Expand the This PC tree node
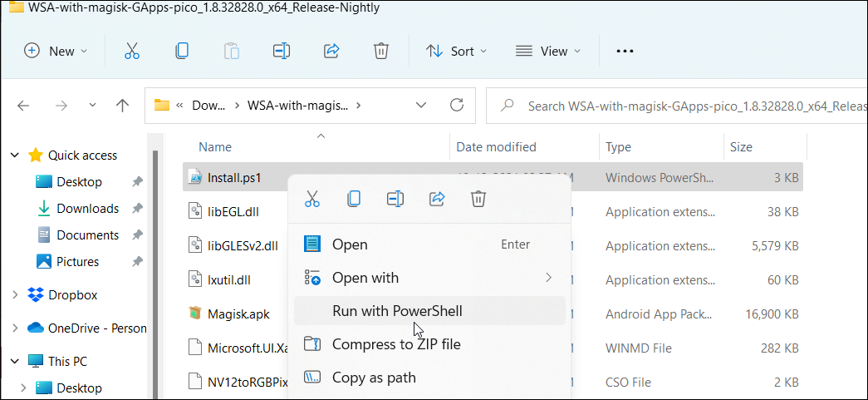Screen dimensions: 868x400 14,362
